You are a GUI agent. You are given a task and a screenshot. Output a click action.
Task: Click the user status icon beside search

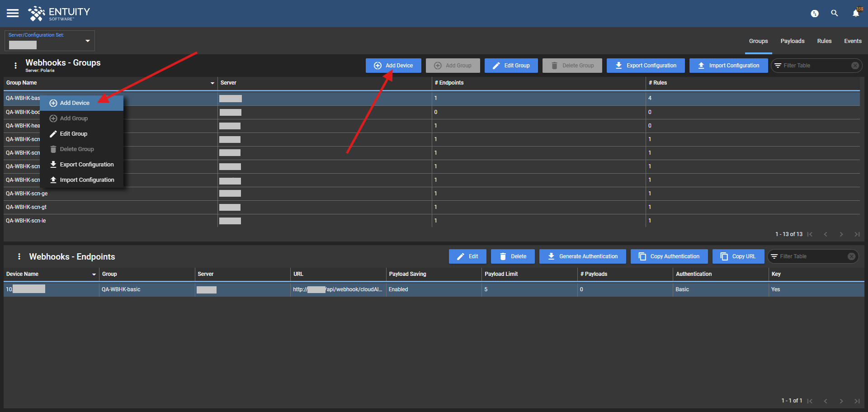(815, 14)
